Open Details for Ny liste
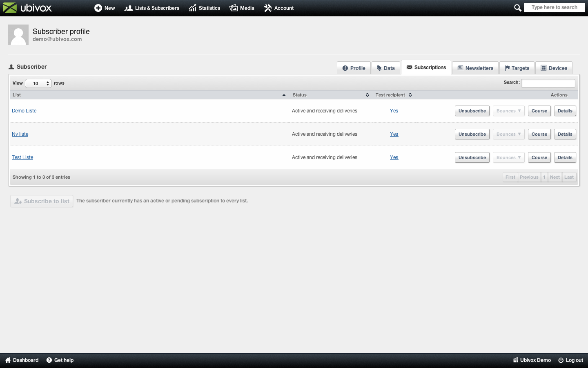Viewport: 588px width, 368px height. pos(565,134)
